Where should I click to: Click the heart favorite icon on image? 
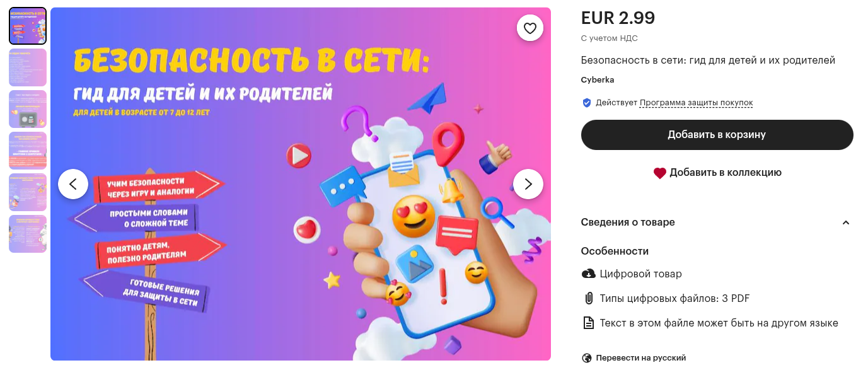coord(530,28)
